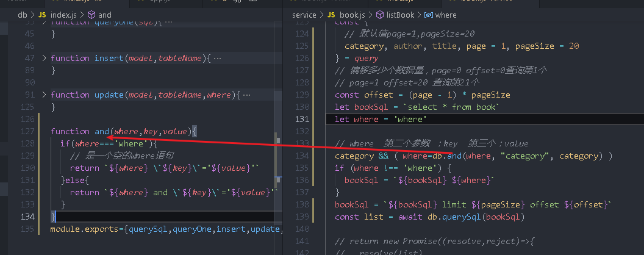Click the JS file icon beside book.js breadcrumb
The image size is (644, 255).
tap(331, 15)
